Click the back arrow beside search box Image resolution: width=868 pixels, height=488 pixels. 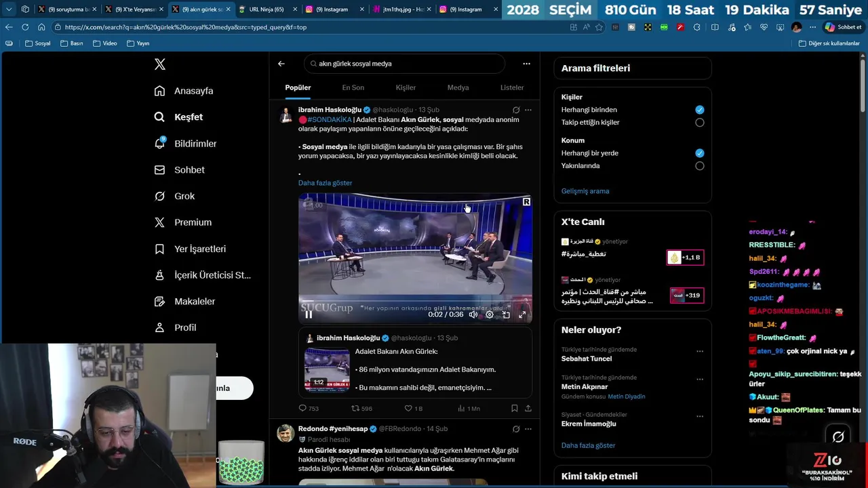[281, 64]
